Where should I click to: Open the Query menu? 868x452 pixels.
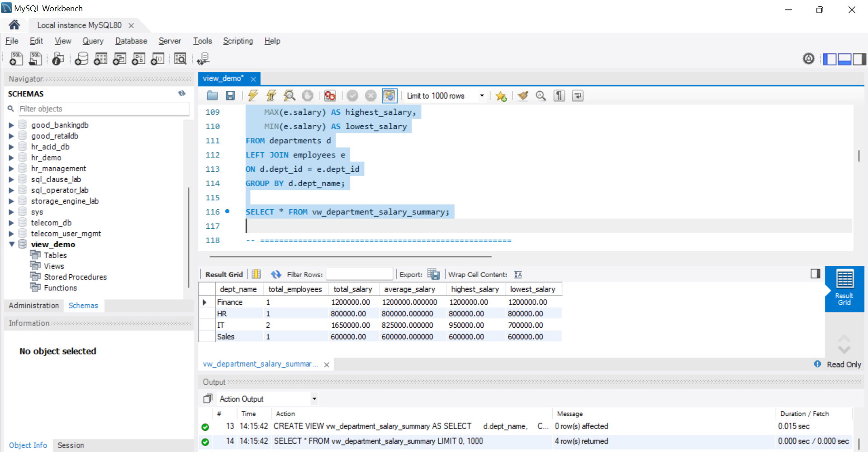click(93, 41)
